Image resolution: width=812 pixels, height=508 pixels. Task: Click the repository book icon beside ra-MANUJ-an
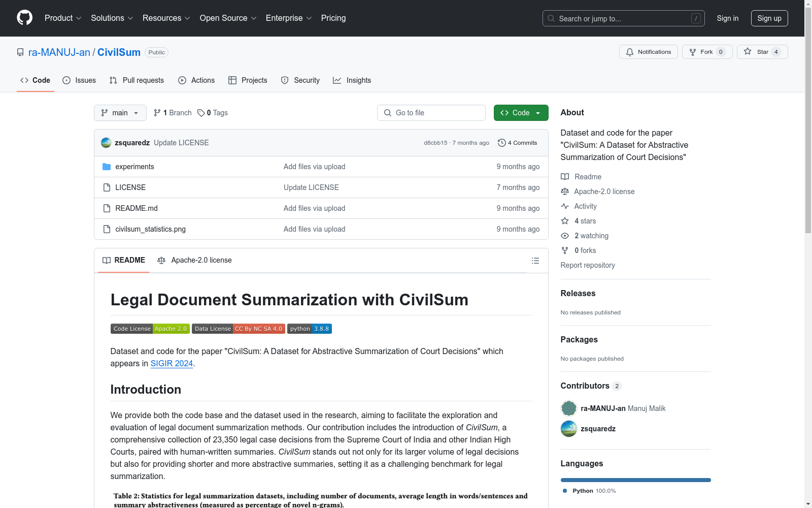tap(20, 52)
